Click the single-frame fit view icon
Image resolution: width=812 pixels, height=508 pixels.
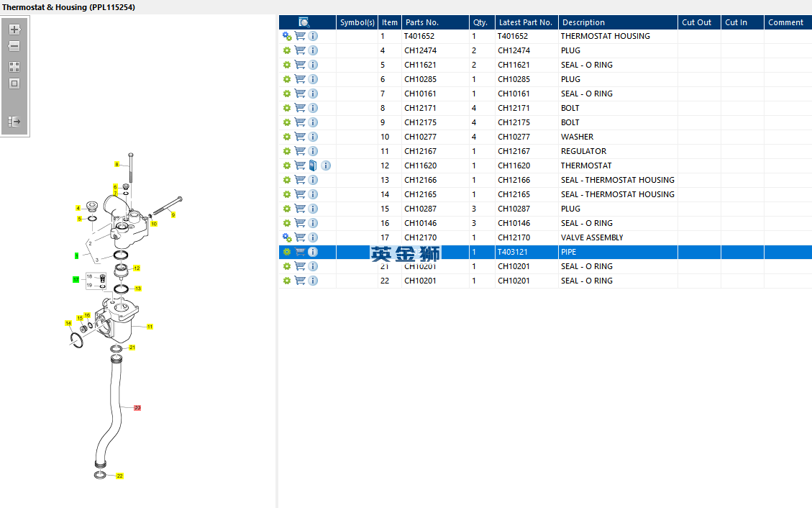pyautogui.click(x=14, y=83)
